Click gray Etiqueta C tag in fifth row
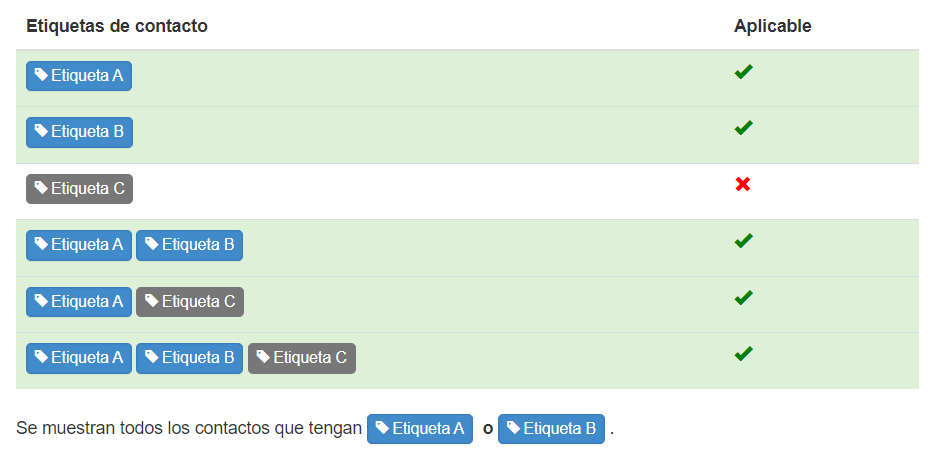The width and height of the screenshot is (937, 464). click(190, 302)
